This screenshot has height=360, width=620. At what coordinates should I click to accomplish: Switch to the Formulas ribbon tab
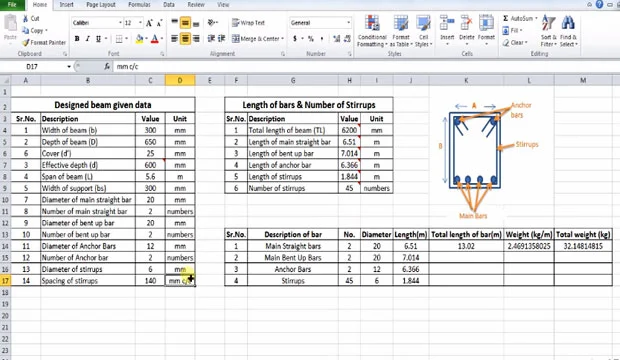[139, 5]
